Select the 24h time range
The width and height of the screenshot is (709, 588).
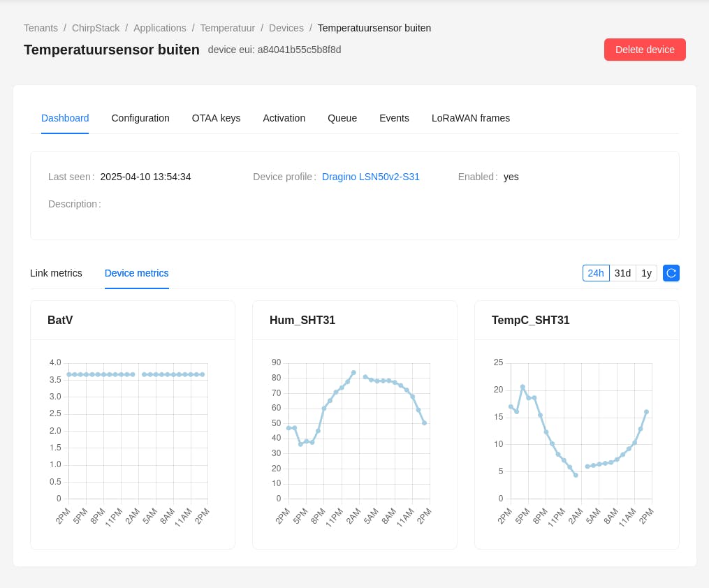(596, 273)
